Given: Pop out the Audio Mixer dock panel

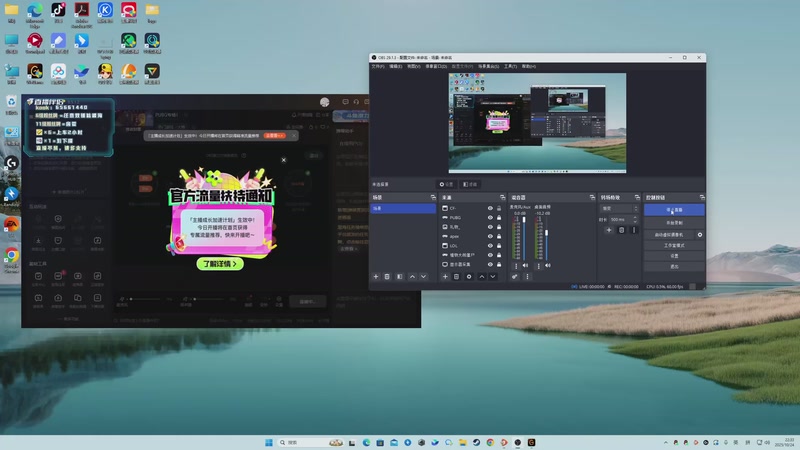Looking at the screenshot, I should pyautogui.click(x=592, y=197).
